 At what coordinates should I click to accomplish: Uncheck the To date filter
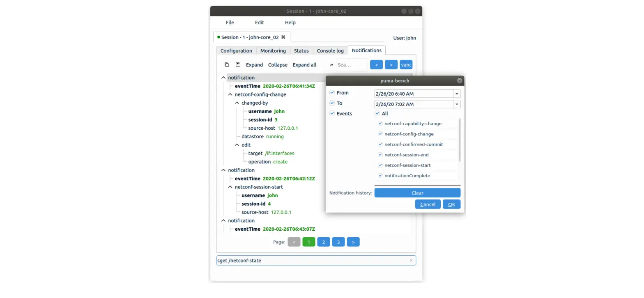[332, 103]
